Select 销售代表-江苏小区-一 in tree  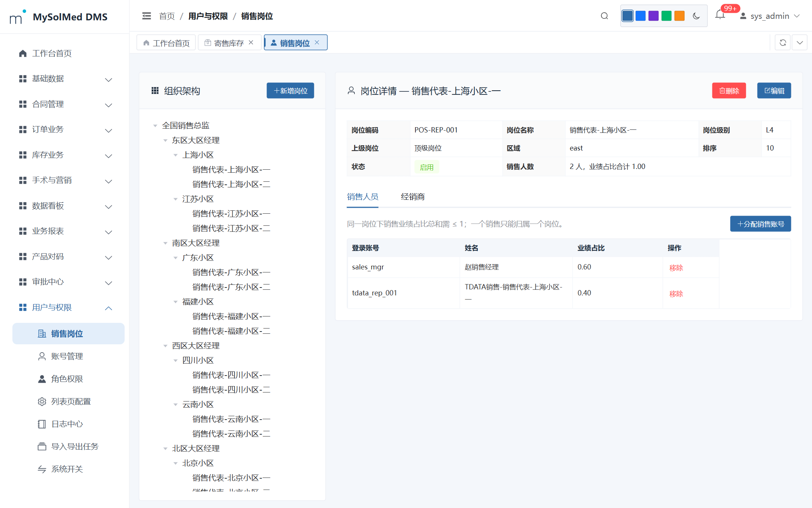[x=231, y=214]
